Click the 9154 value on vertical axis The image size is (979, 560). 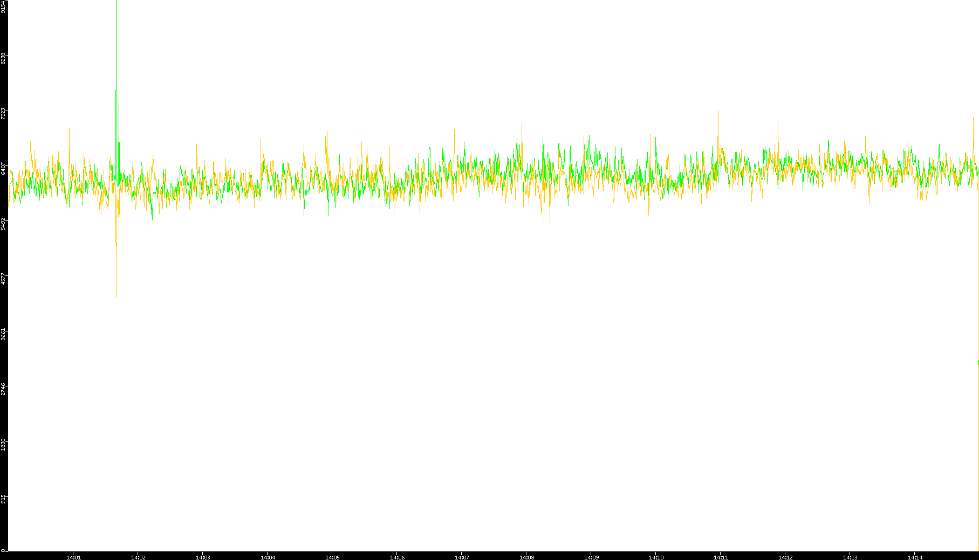3,7
